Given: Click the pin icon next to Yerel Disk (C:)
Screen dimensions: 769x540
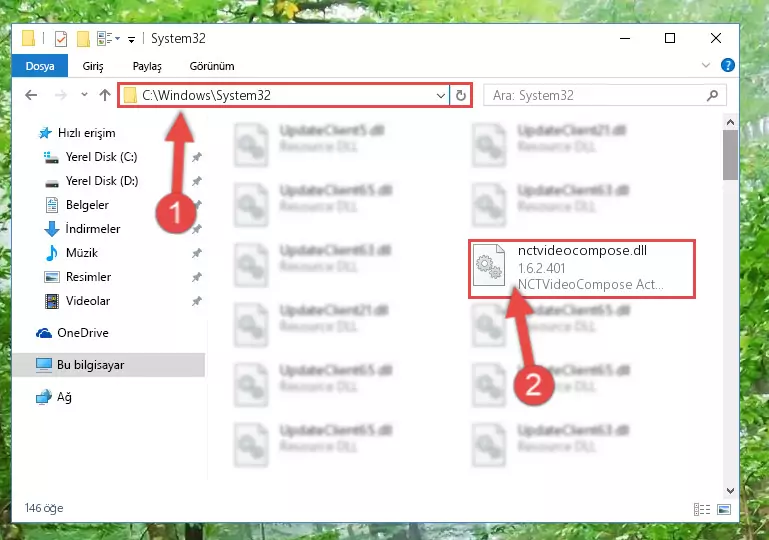Looking at the screenshot, I should (x=197, y=157).
